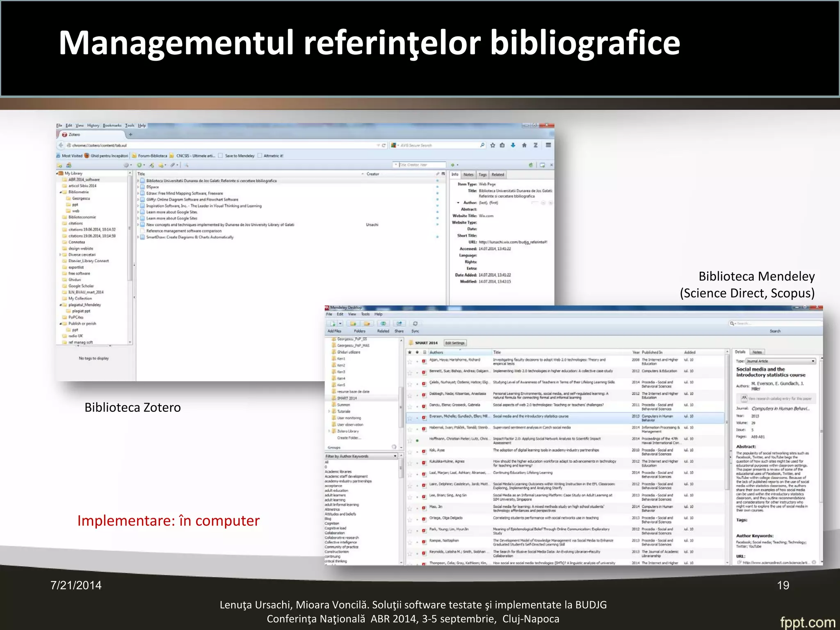Expand the Tutoriale folder in Mendeley
Viewport: 840px width, 630px height.
point(329,411)
